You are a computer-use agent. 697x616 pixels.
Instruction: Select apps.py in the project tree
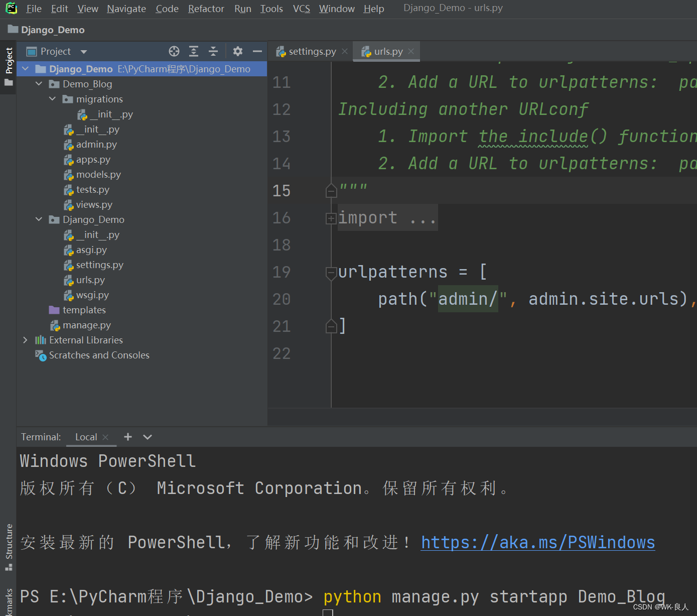click(93, 159)
